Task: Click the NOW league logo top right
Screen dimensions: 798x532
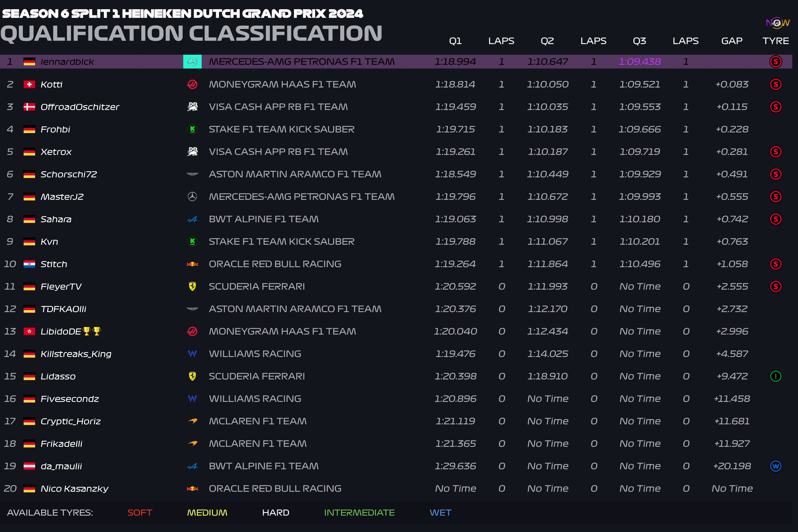Action: pos(778,23)
